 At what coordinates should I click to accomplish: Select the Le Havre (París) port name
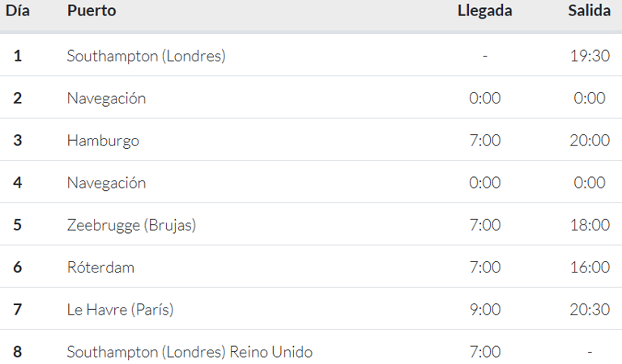point(120,309)
